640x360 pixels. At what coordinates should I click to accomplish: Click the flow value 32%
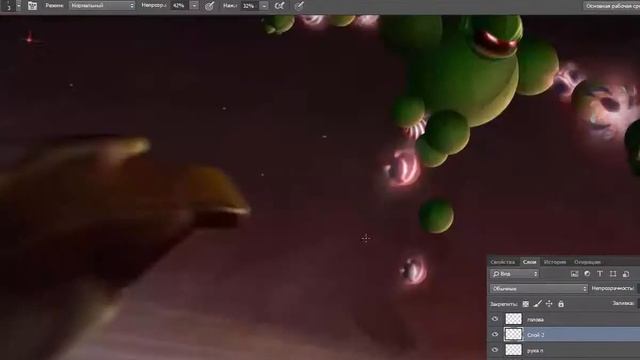pos(249,6)
